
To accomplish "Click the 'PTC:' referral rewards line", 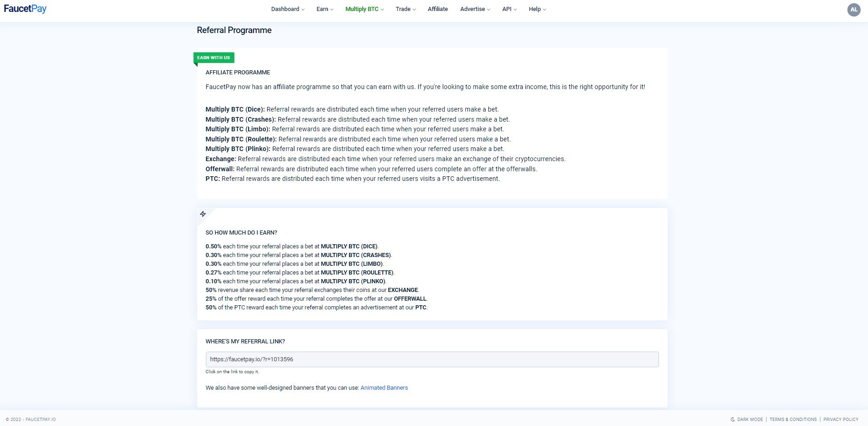I will point(353,179).
